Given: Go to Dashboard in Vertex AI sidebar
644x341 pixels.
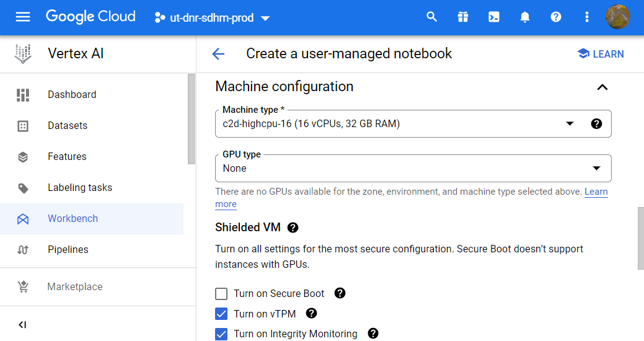Looking at the screenshot, I should pyautogui.click(x=72, y=95).
